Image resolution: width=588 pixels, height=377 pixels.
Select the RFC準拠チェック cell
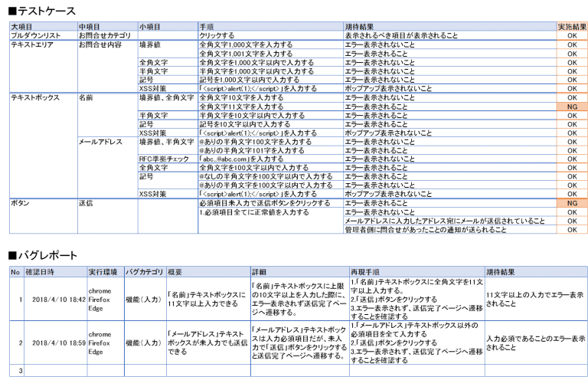click(168, 159)
